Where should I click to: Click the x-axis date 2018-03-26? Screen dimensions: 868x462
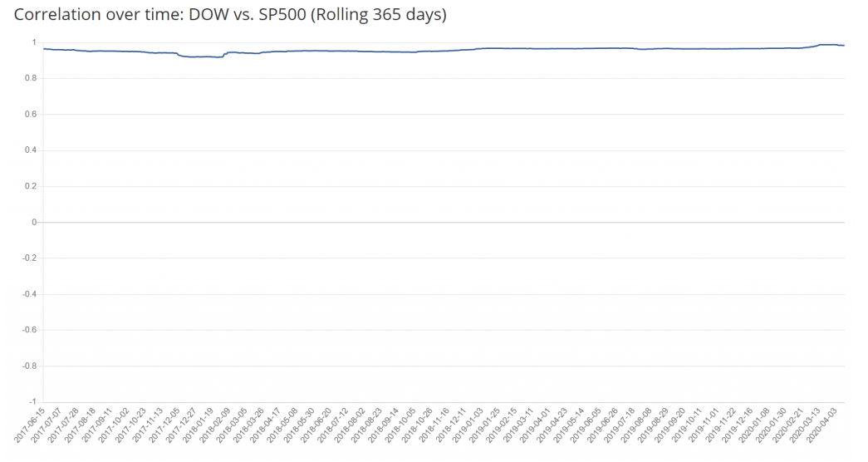248,424
